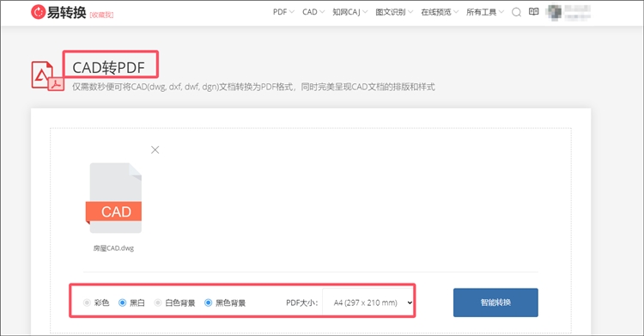Click the 智能转换 convert button

tap(495, 302)
